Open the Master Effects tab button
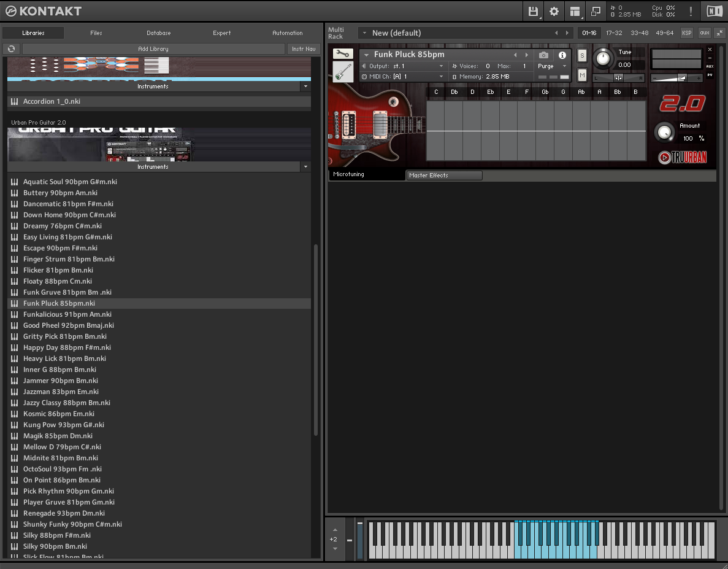This screenshot has height=569, width=728. click(444, 175)
